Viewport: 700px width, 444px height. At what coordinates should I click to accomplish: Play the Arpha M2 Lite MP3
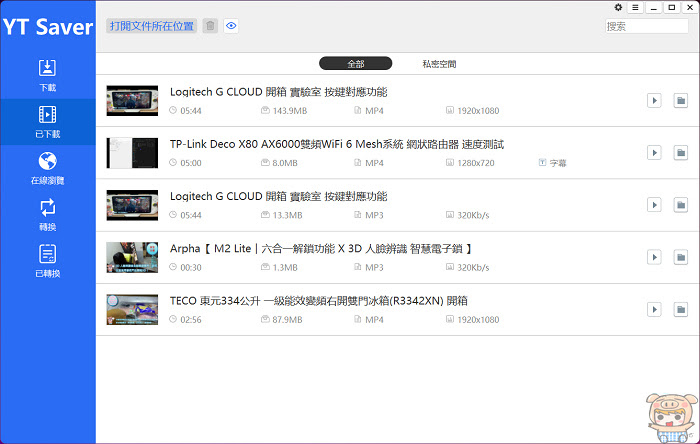tap(654, 257)
